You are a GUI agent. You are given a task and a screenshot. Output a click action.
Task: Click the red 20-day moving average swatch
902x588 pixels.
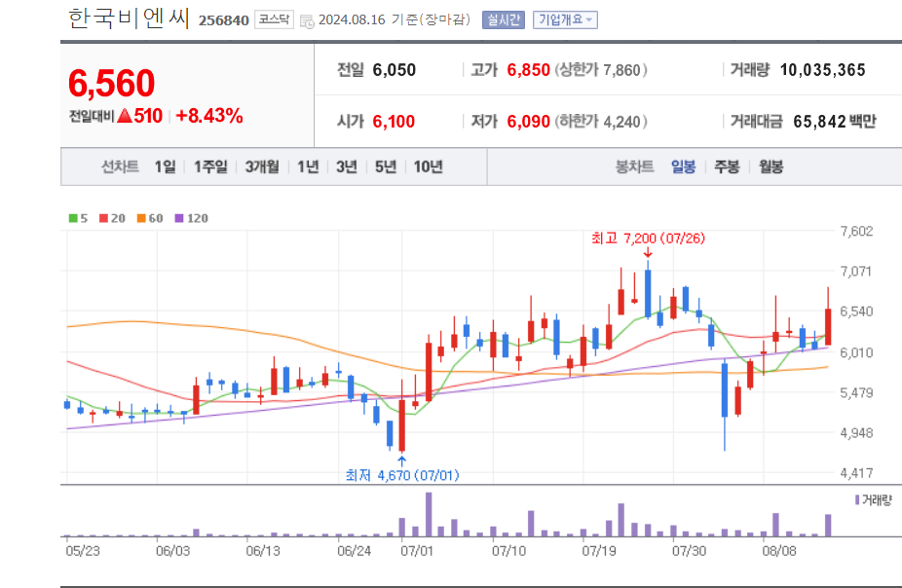click(103, 218)
